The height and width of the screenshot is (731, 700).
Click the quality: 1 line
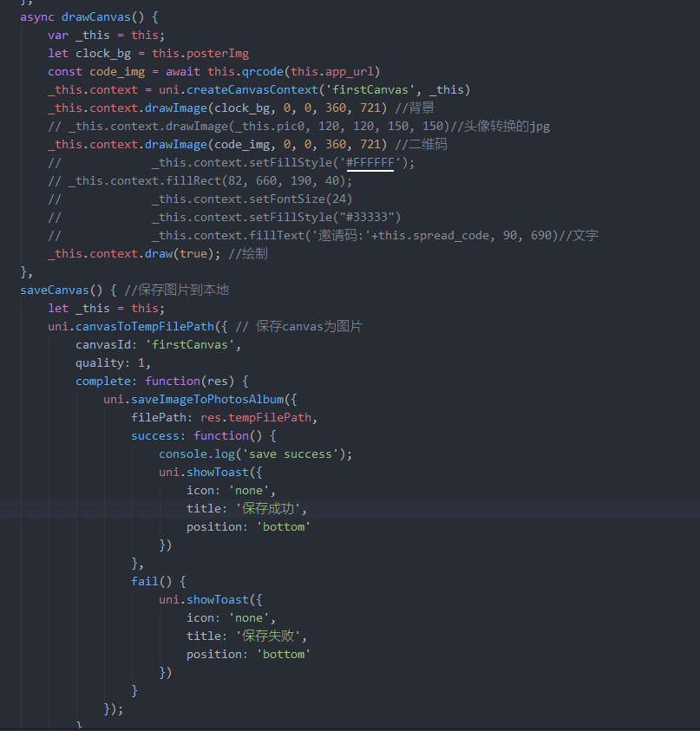pos(113,362)
